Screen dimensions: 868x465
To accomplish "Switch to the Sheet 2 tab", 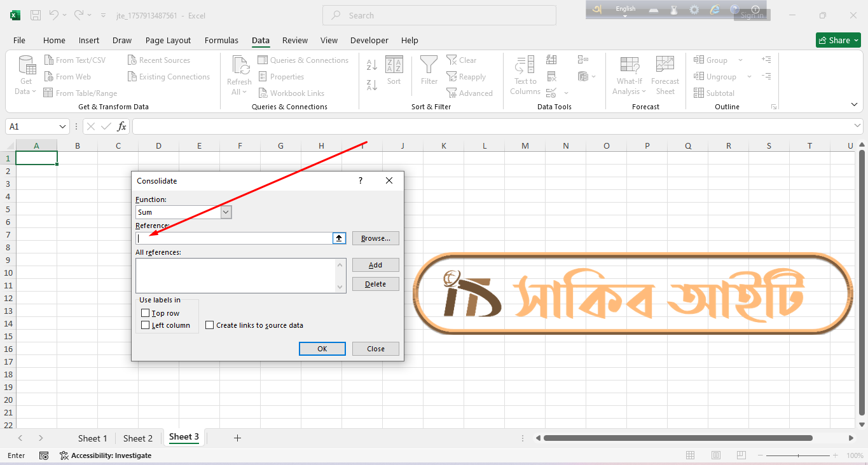I will pos(138,438).
